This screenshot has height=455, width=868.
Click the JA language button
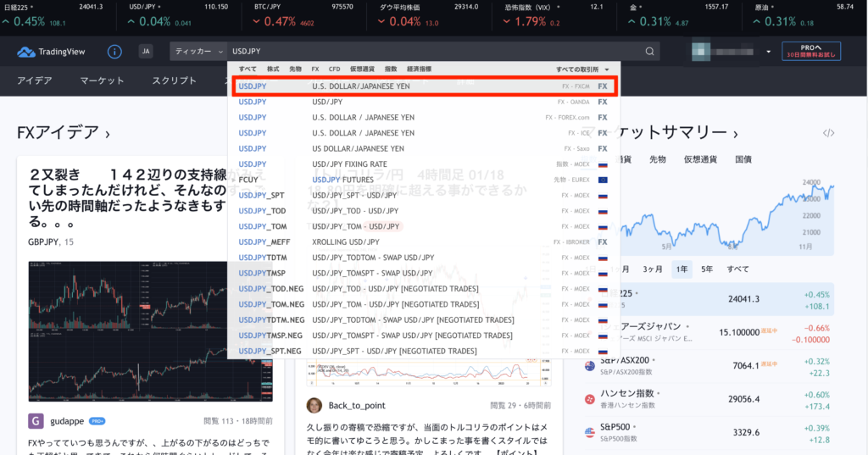coord(146,52)
